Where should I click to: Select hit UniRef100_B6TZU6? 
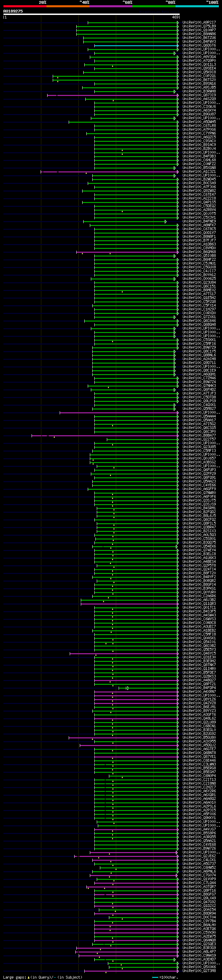point(199,38)
